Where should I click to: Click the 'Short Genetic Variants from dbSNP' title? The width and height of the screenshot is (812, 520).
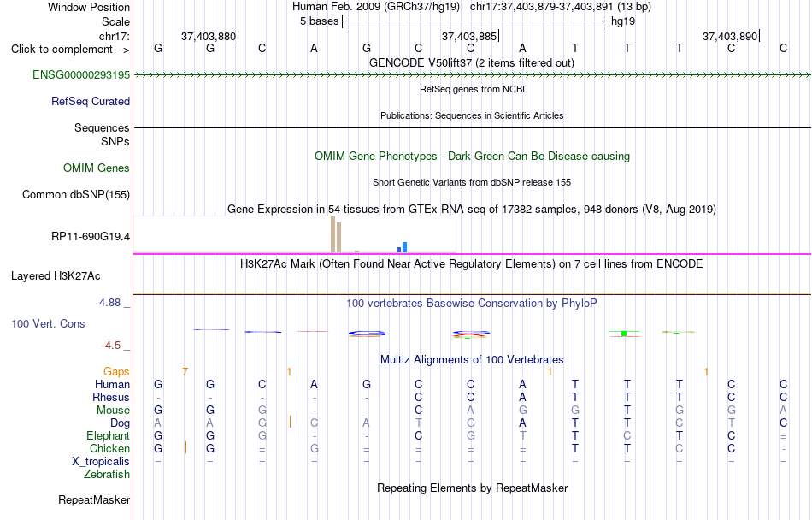pos(472,182)
